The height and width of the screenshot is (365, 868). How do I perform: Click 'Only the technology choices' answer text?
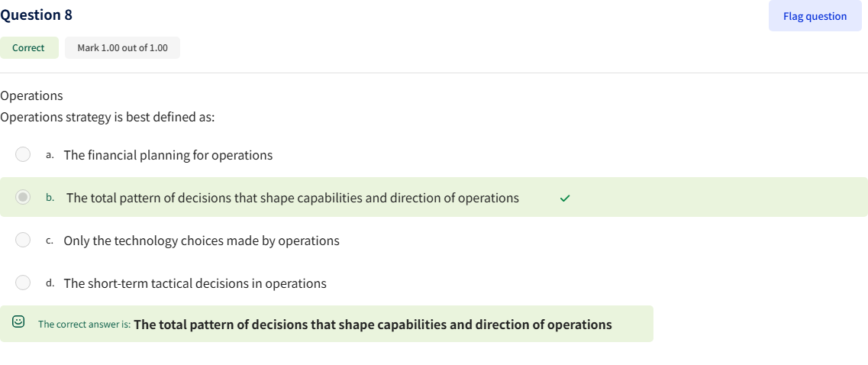tap(202, 241)
